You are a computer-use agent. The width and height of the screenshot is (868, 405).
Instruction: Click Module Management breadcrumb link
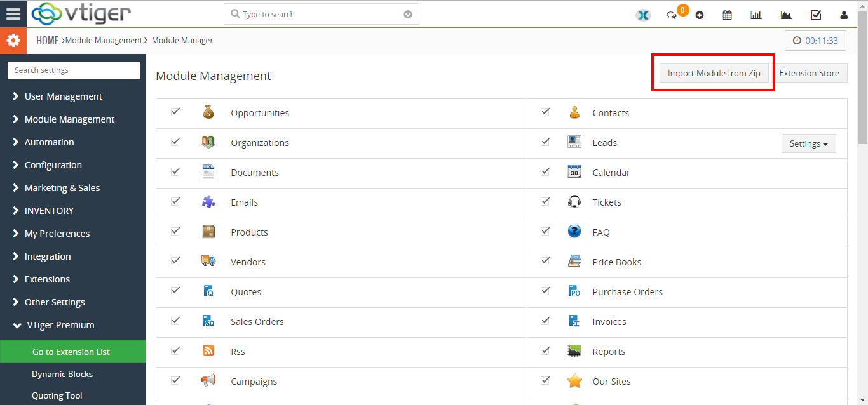[x=104, y=40]
